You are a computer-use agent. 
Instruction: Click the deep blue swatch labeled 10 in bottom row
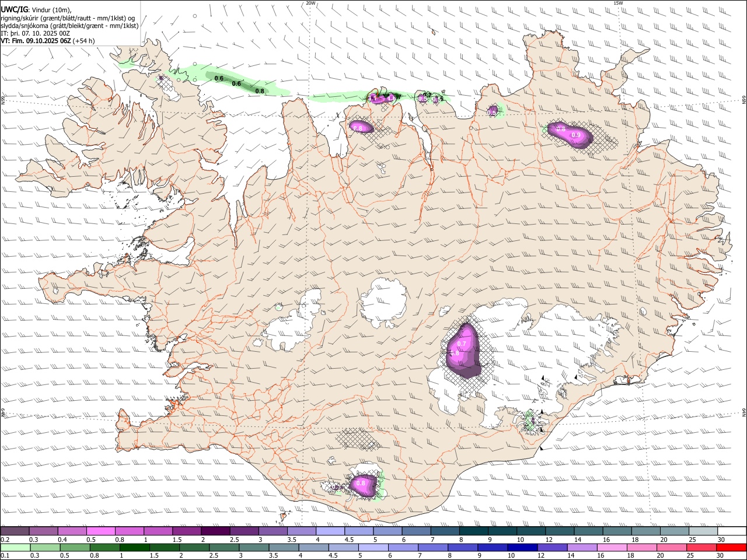[x=522, y=547]
